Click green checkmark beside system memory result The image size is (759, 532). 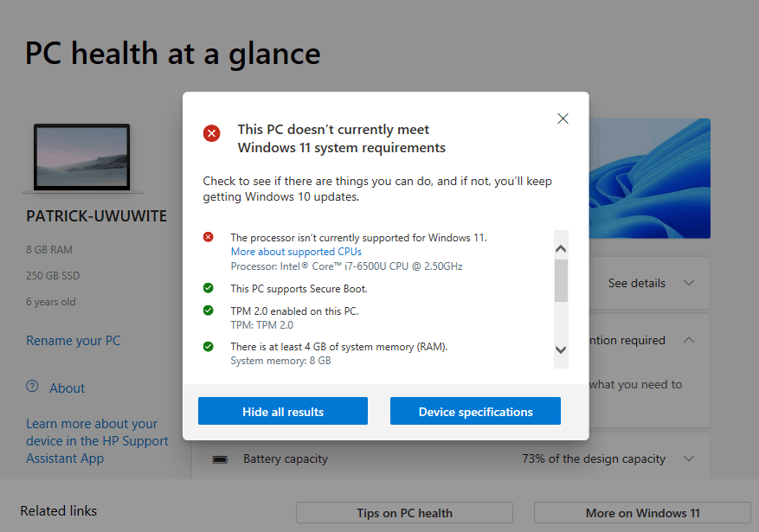tap(208, 346)
